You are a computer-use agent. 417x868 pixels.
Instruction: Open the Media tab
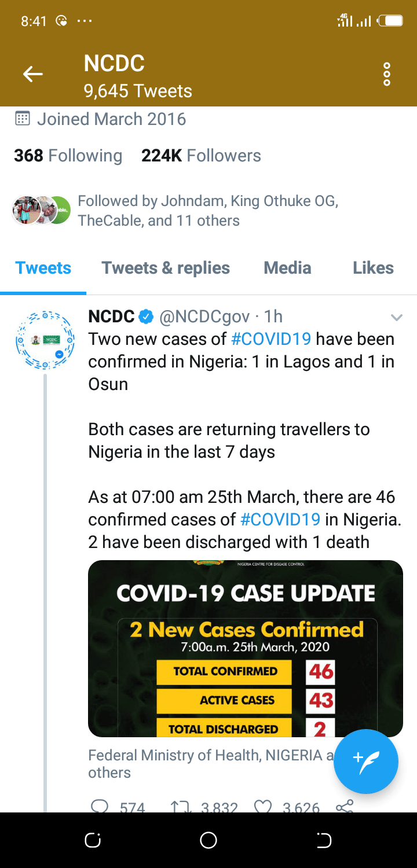[x=287, y=268]
